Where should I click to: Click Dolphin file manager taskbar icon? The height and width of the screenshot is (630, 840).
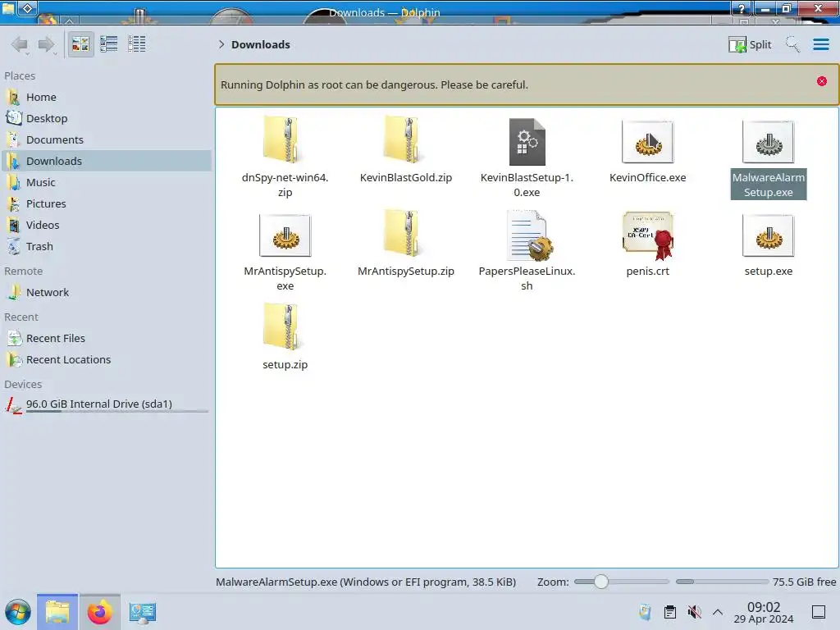(57, 612)
